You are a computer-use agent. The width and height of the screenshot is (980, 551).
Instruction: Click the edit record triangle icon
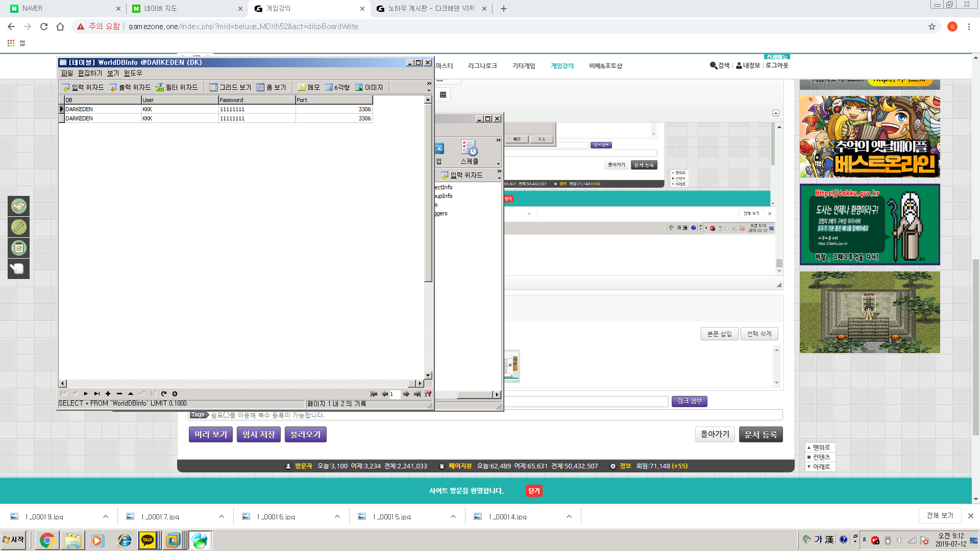(131, 394)
